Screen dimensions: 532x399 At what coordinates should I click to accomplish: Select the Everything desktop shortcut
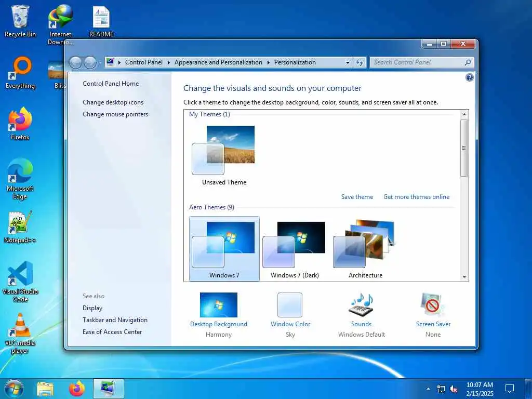tap(20, 73)
